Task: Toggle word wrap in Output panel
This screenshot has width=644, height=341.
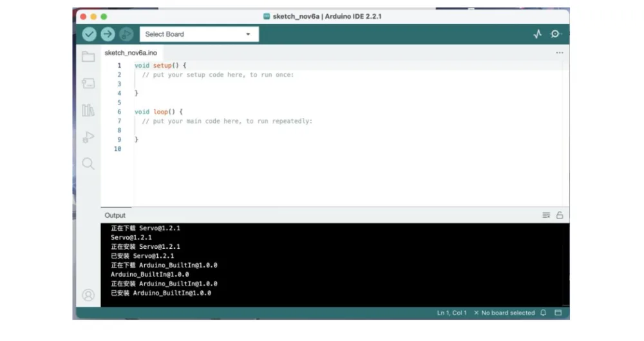Action: (x=546, y=215)
